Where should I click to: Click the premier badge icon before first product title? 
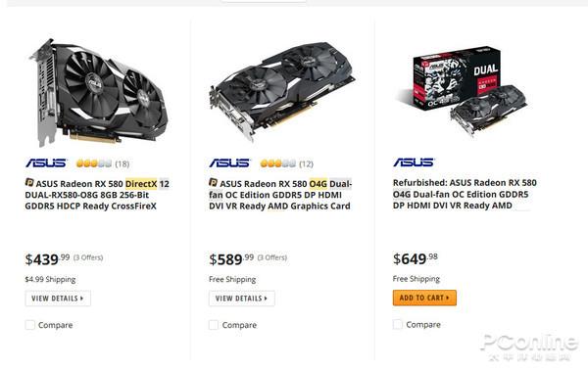tap(29, 182)
